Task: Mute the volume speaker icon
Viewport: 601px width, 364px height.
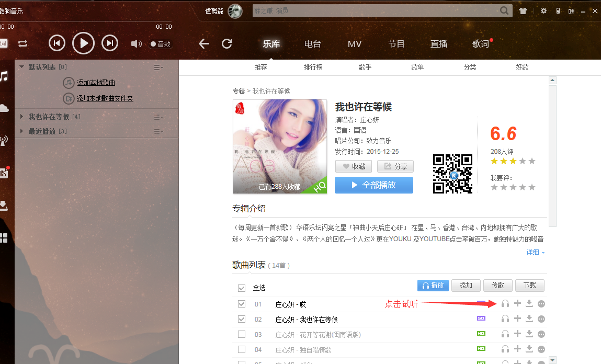Action: (x=136, y=44)
